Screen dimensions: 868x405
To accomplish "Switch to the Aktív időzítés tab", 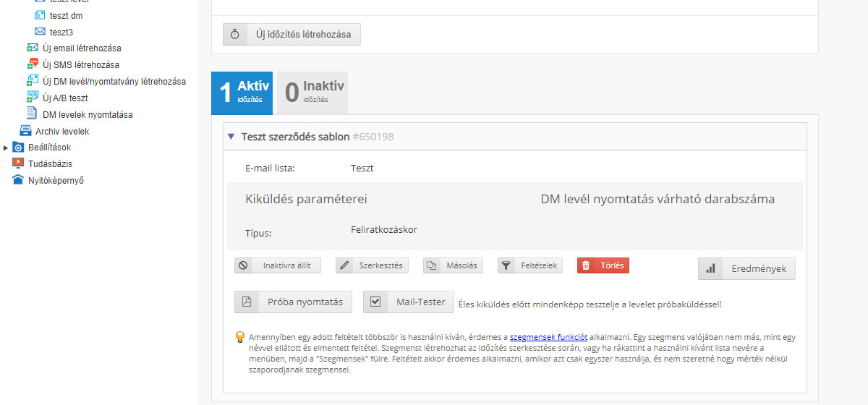I will [x=242, y=93].
